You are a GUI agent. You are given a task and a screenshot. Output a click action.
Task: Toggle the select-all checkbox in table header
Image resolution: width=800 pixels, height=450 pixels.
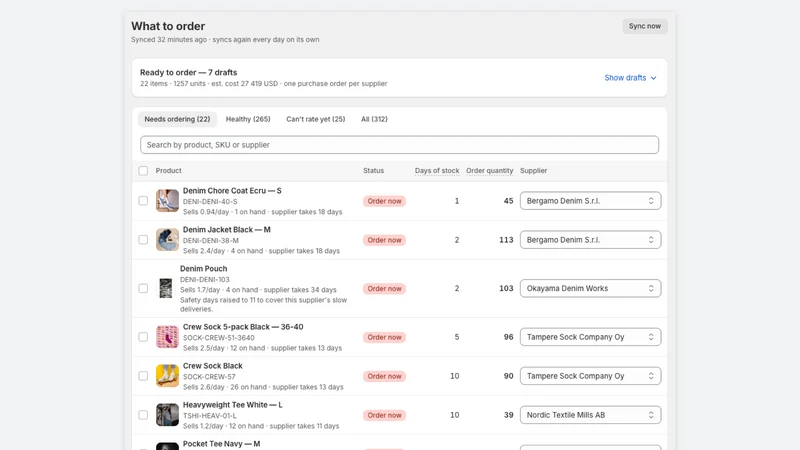click(x=143, y=170)
